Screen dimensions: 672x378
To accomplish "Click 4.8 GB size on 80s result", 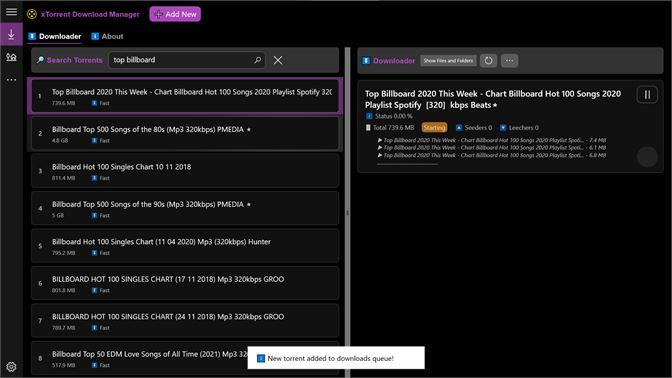I will [x=60, y=141].
